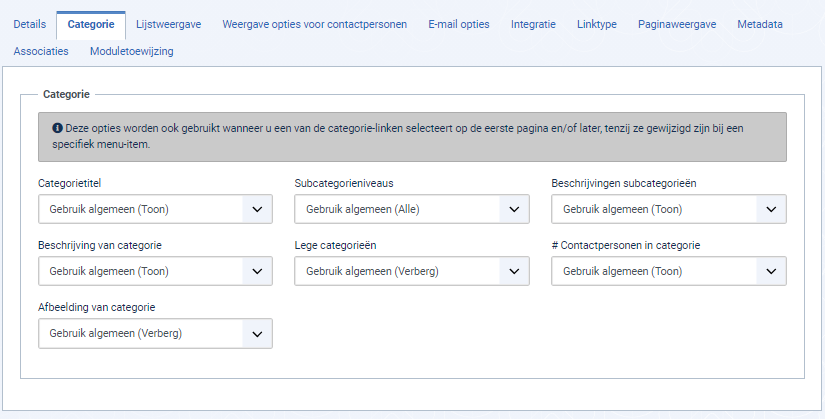Open the Associaties tab
This screenshot has height=419, width=825.
pos(41,51)
